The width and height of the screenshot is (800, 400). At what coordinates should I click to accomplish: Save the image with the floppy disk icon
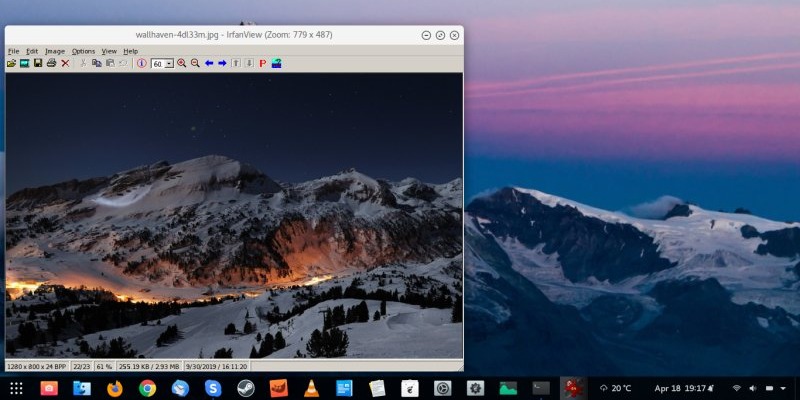(x=38, y=63)
